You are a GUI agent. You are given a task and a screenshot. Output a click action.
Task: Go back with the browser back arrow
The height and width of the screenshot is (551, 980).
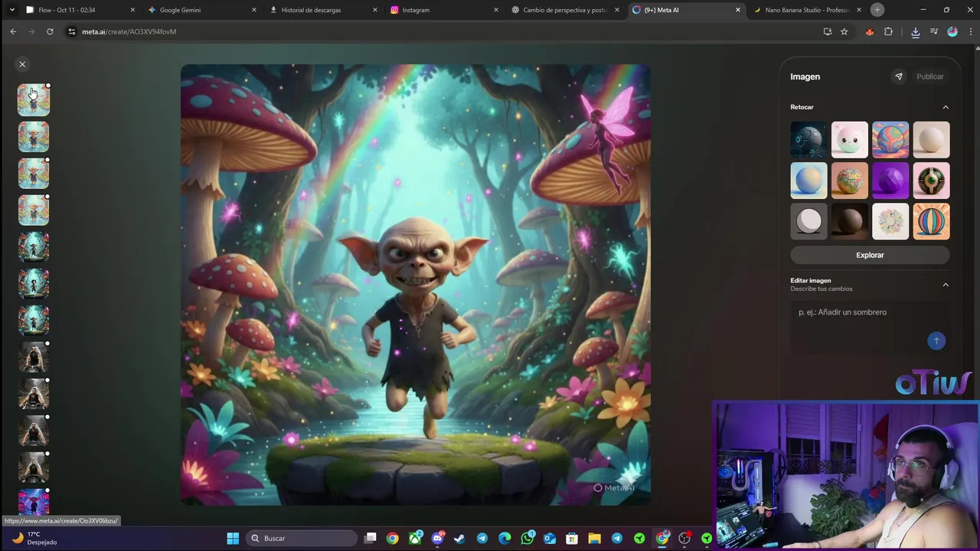click(x=13, y=31)
